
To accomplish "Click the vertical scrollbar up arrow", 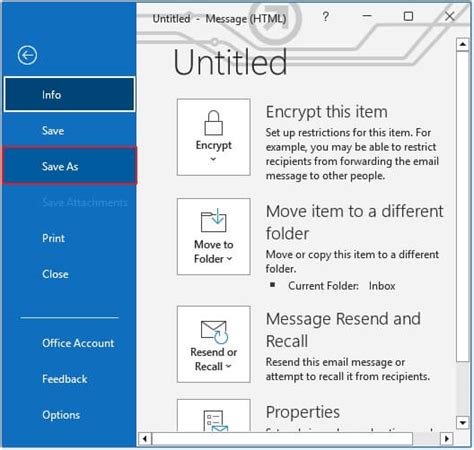I will (463, 44).
